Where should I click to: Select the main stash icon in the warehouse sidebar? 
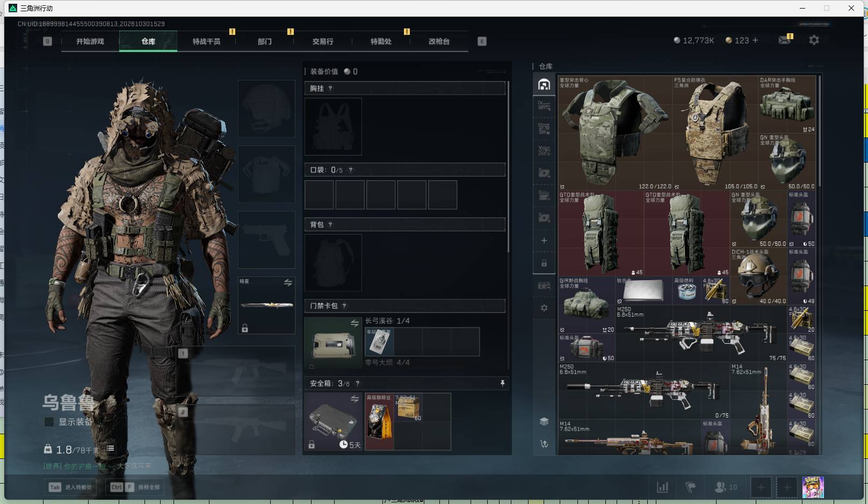544,85
